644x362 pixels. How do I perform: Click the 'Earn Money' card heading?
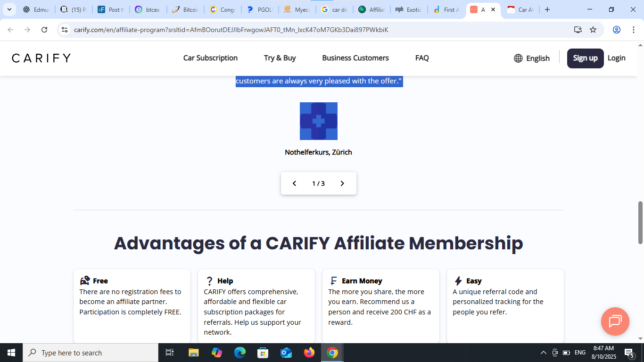pos(362,281)
